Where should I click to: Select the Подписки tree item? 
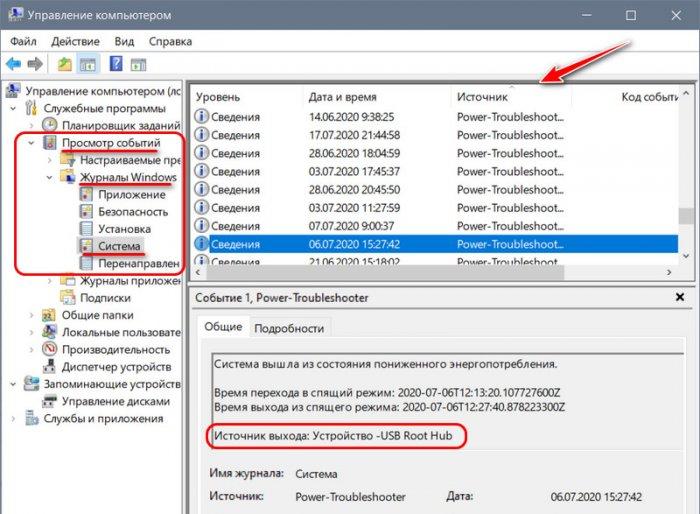pyautogui.click(x=105, y=298)
